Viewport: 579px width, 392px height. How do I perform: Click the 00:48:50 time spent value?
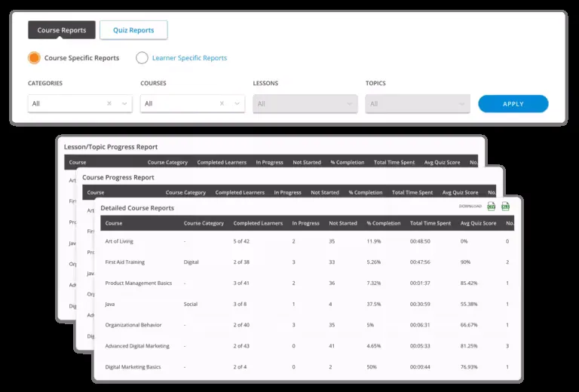click(420, 241)
